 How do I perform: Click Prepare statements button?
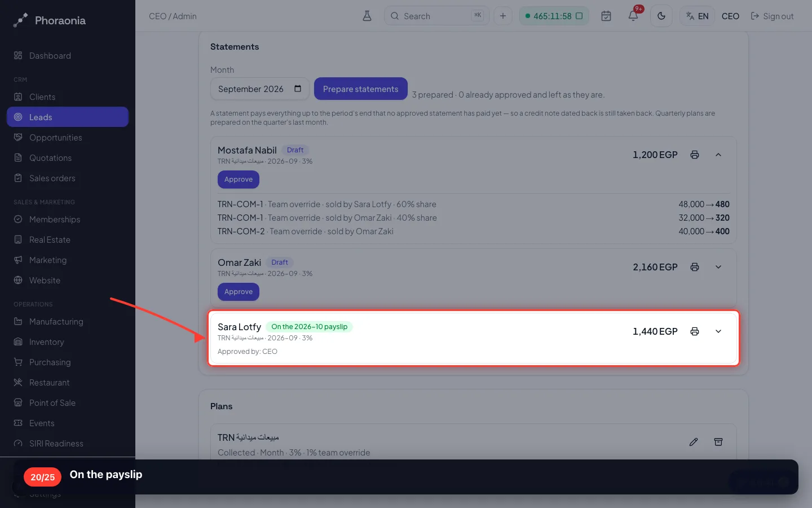pyautogui.click(x=361, y=89)
